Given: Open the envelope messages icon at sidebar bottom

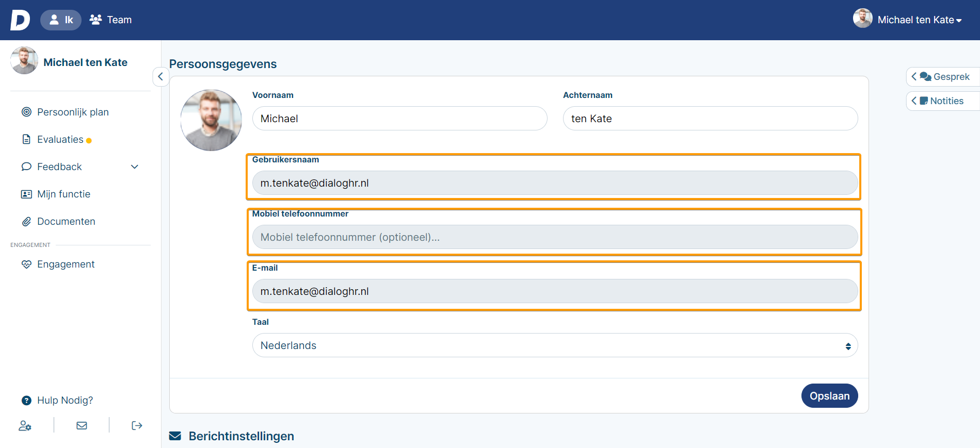Looking at the screenshot, I should [x=82, y=425].
